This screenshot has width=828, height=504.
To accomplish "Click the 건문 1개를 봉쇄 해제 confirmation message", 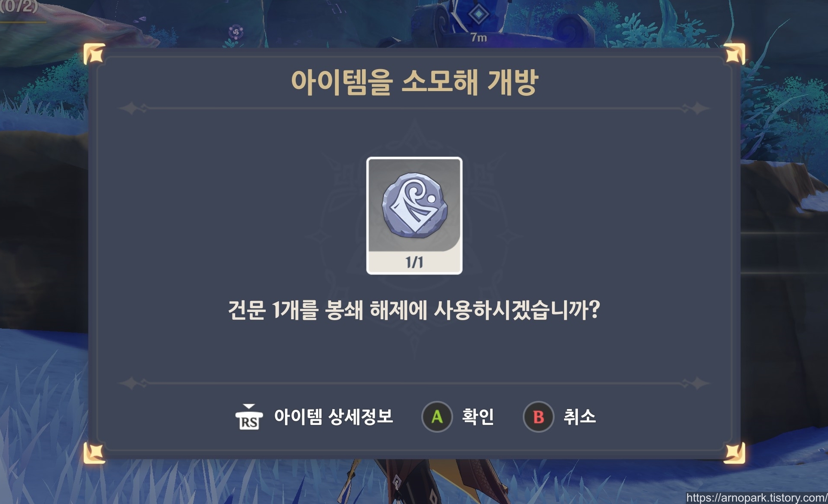I will coord(414,309).
